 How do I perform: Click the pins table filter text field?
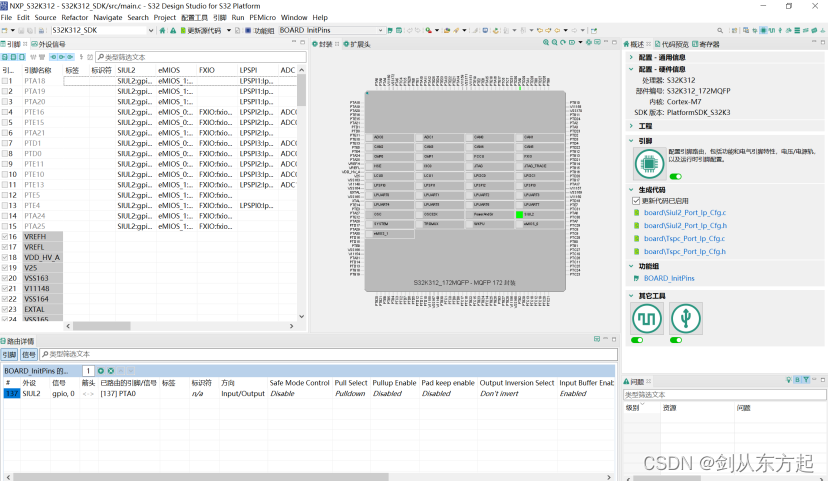tap(200, 57)
